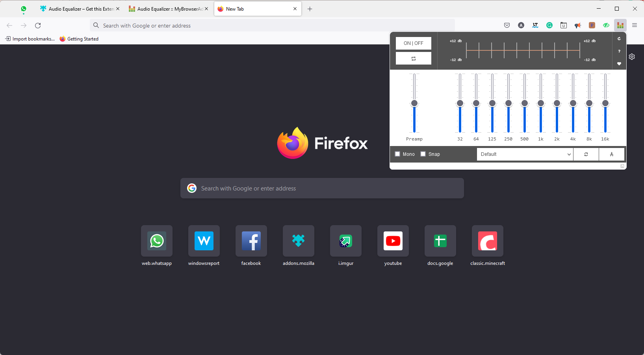This screenshot has width=644, height=355.
Task: Close the MyBrowserAddon tab
Action: pyautogui.click(x=206, y=9)
